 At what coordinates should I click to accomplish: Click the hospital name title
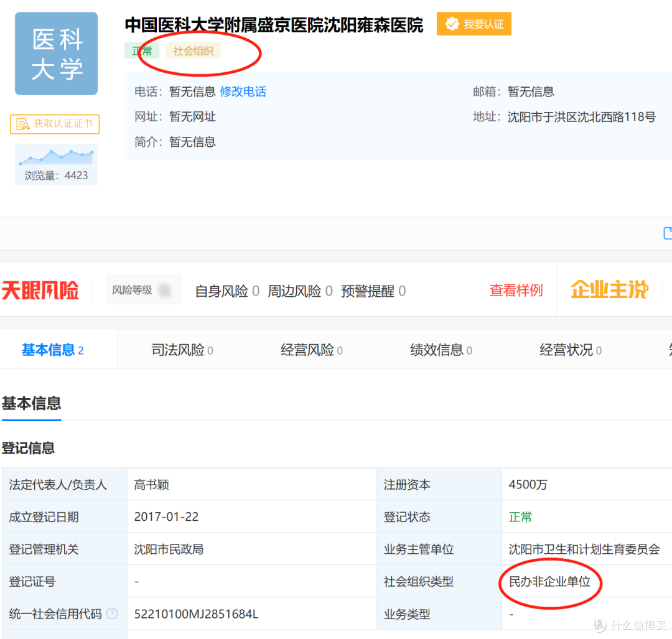(274, 25)
